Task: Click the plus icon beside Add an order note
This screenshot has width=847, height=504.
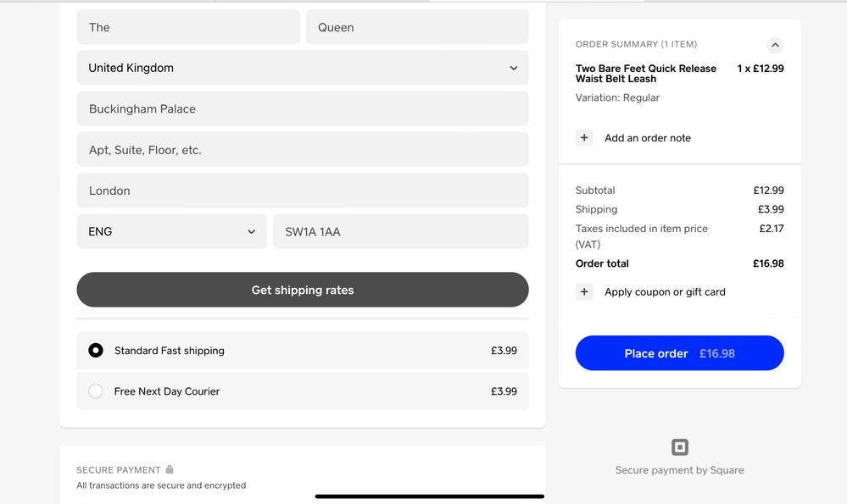Action: pos(584,138)
